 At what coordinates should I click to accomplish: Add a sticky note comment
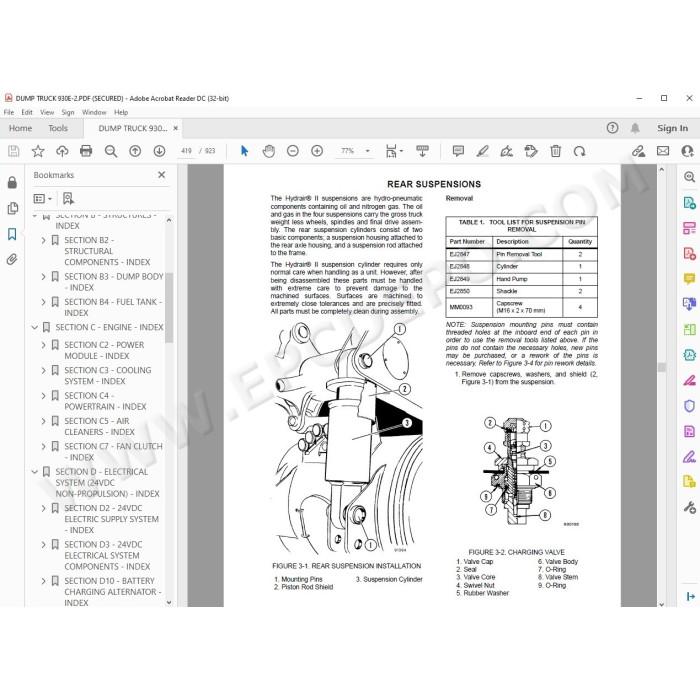[458, 151]
